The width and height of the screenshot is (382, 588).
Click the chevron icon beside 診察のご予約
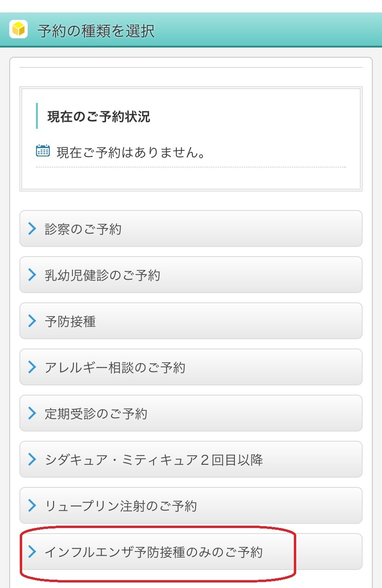pyautogui.click(x=32, y=228)
